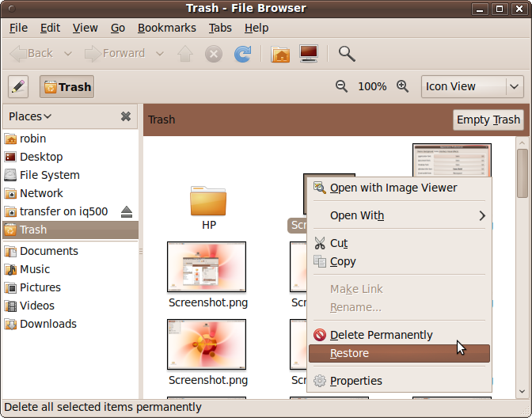Reload the current folder
Screen dimensions: 532x418
pyautogui.click(x=242, y=54)
